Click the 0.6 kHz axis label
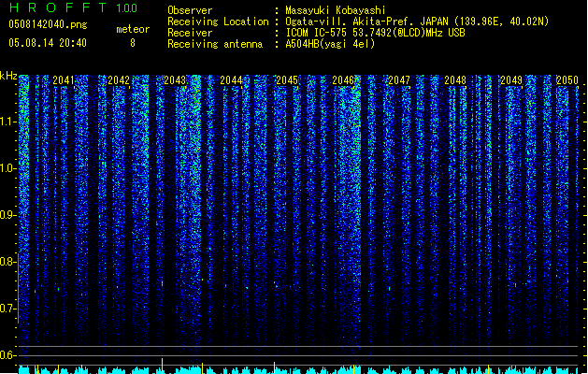The image size is (588, 374). [7, 355]
